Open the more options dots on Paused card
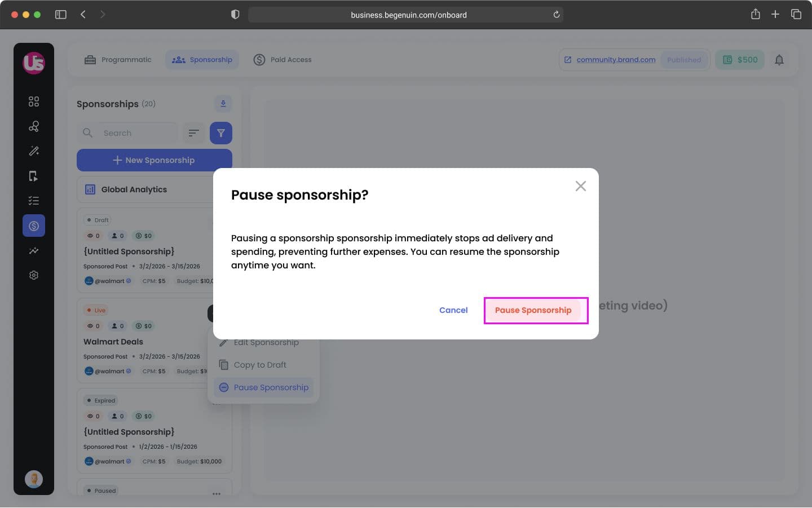Image resolution: width=812 pixels, height=508 pixels. point(217,493)
